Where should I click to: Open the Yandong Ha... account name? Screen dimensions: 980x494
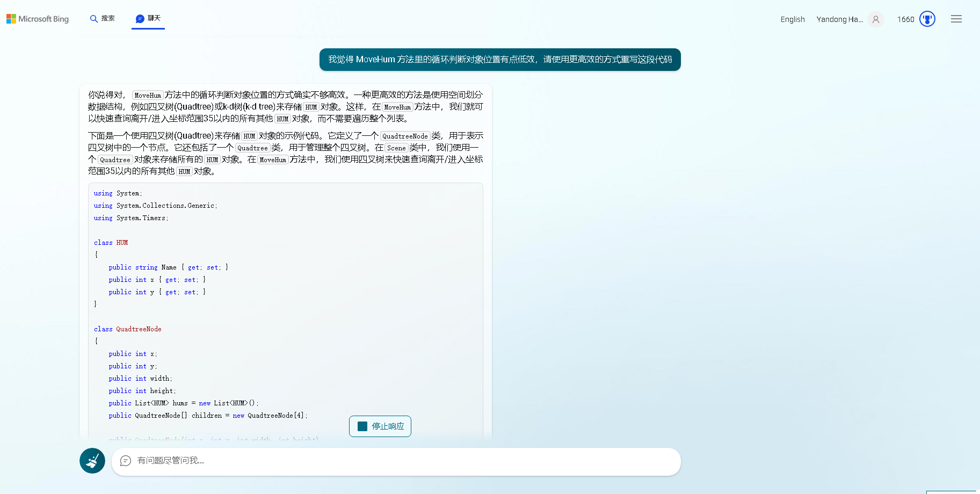[840, 19]
